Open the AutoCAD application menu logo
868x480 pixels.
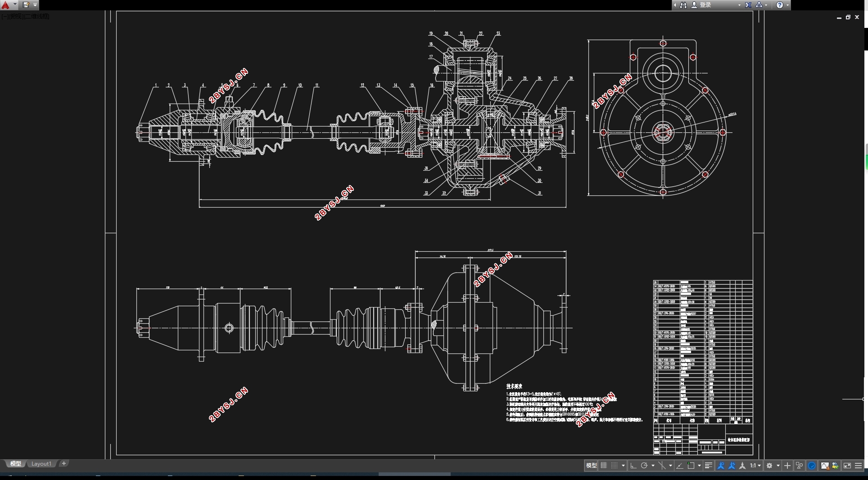pos(5,5)
